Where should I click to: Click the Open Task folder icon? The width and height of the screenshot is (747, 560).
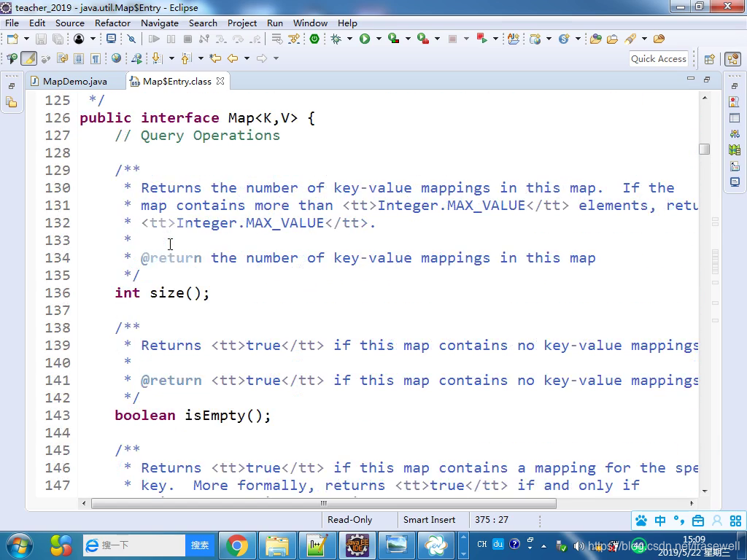(x=612, y=39)
